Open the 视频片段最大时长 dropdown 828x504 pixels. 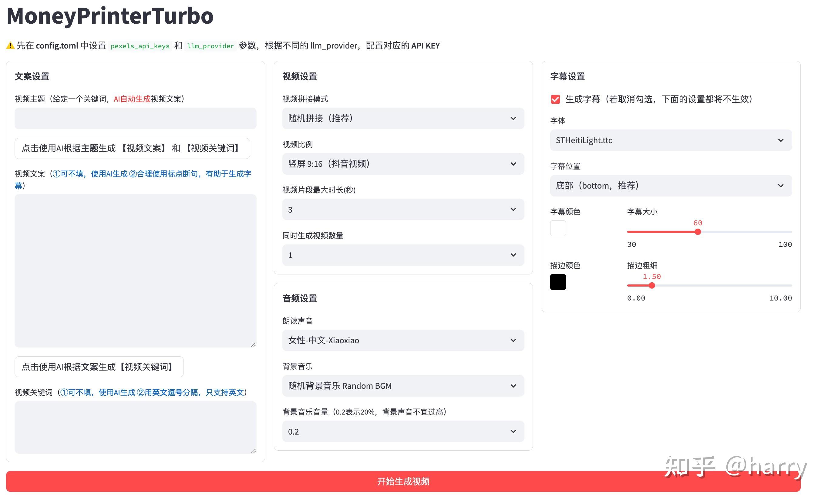click(402, 209)
